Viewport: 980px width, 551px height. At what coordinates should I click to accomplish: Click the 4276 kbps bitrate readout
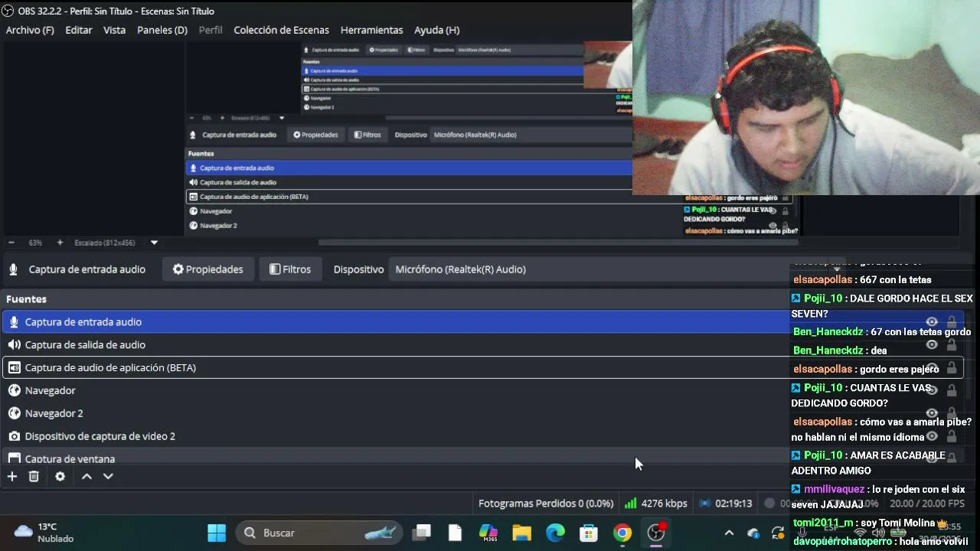coord(664,504)
